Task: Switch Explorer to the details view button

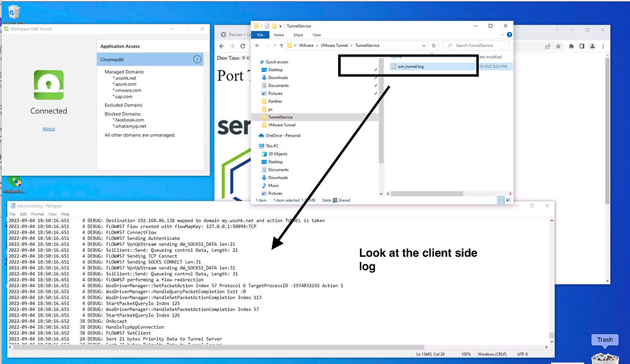Action: pos(501,200)
